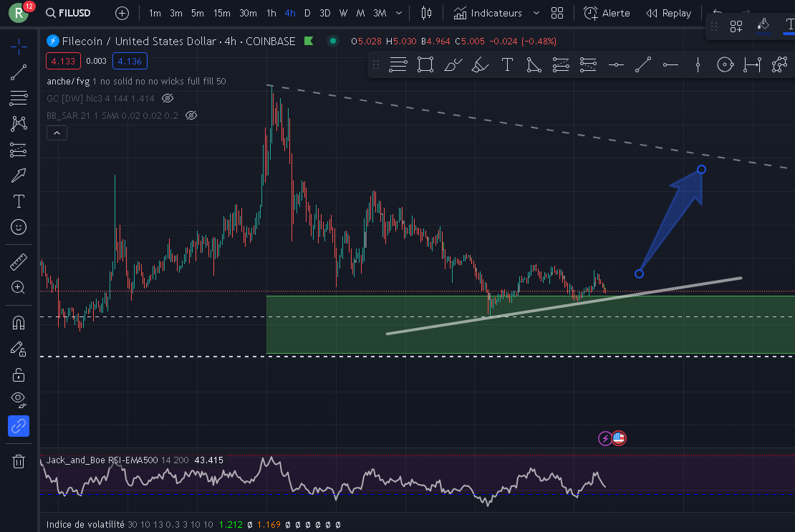Viewport: 795px width, 532px height.
Task: Open the candlestick chart style menu
Action: 426,13
